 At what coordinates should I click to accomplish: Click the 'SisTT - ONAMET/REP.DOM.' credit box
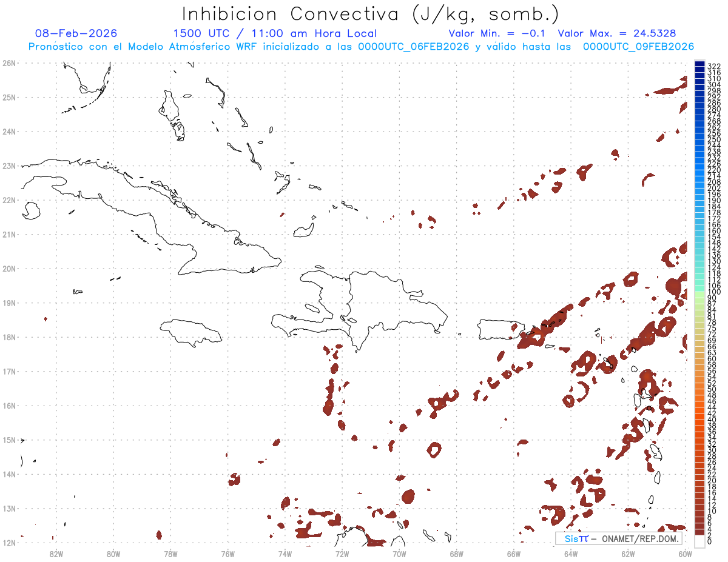pos(619,538)
